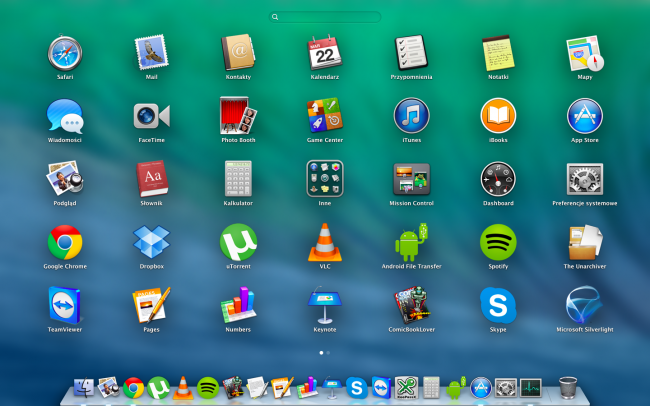Viewport: 650px width, 406px height.
Task: Click the Launchpad search field
Action: 325,17
